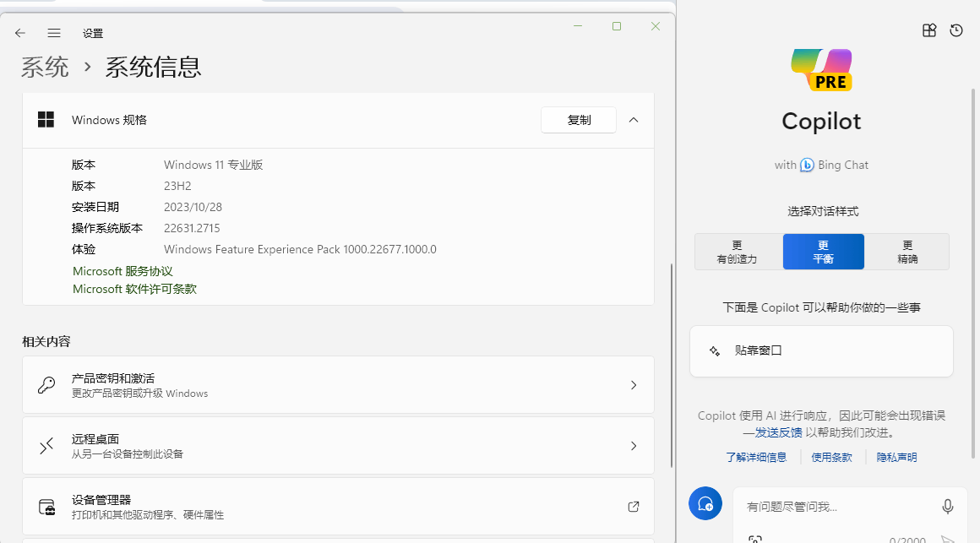980x543 pixels.
Task: Click the device manager icon for 设备管理器
Action: [x=46, y=507]
